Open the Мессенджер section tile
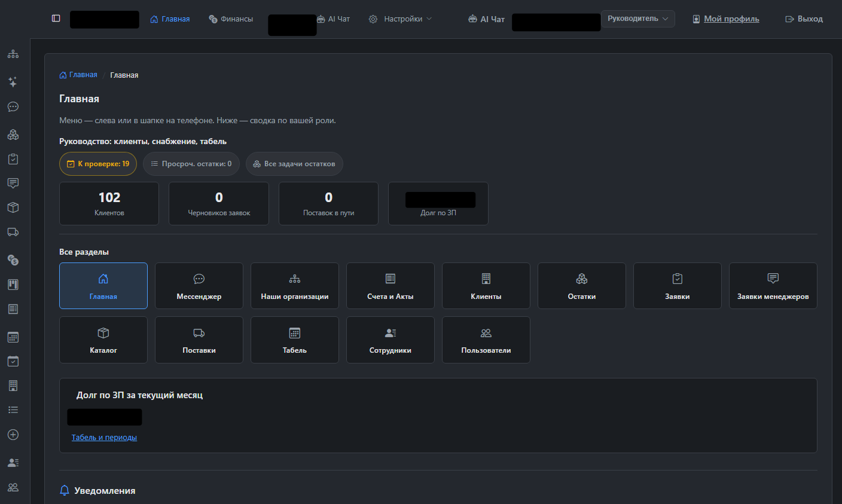The image size is (842, 504). (199, 286)
